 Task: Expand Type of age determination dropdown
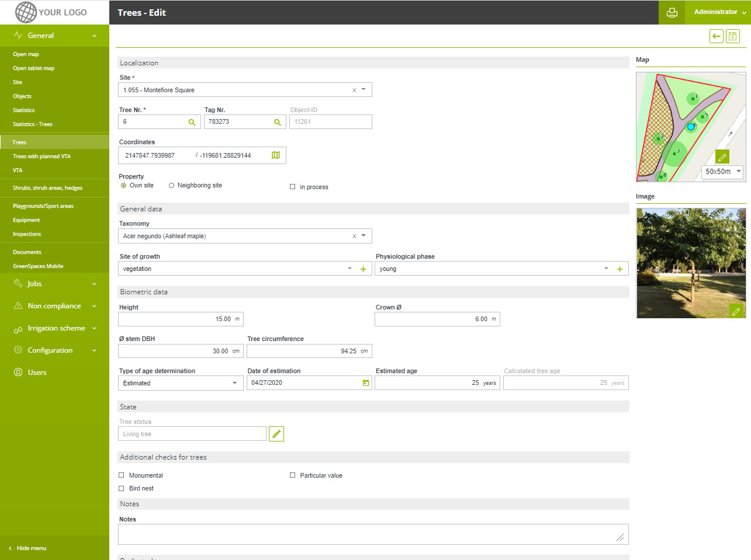234,383
